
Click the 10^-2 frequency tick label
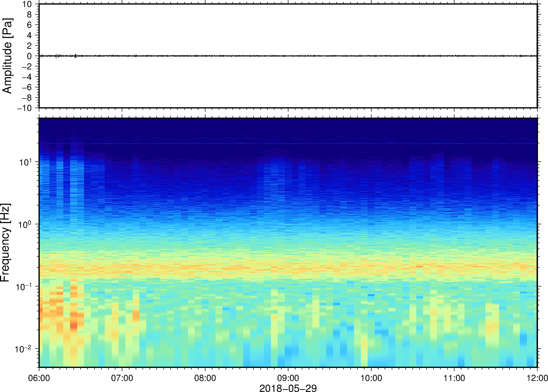click(23, 349)
